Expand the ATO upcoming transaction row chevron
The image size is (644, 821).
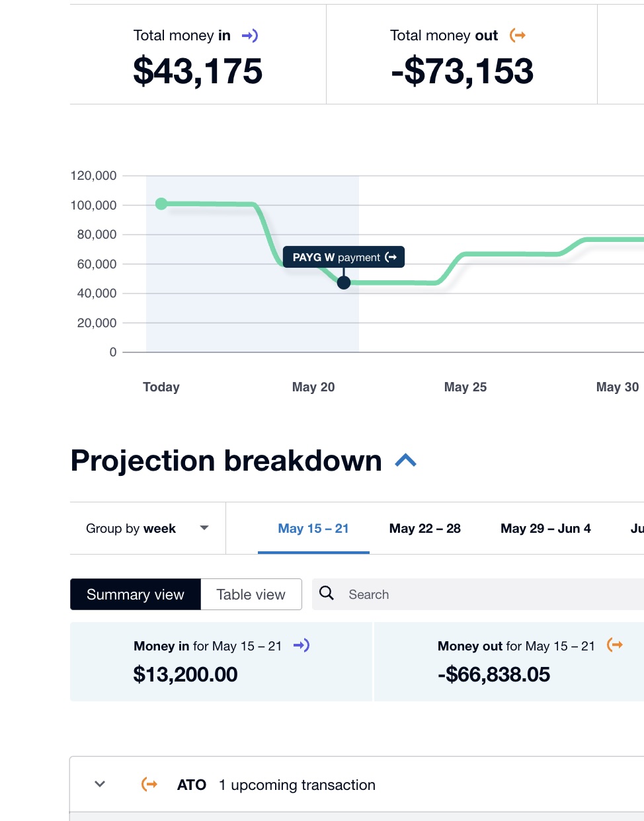[100, 784]
